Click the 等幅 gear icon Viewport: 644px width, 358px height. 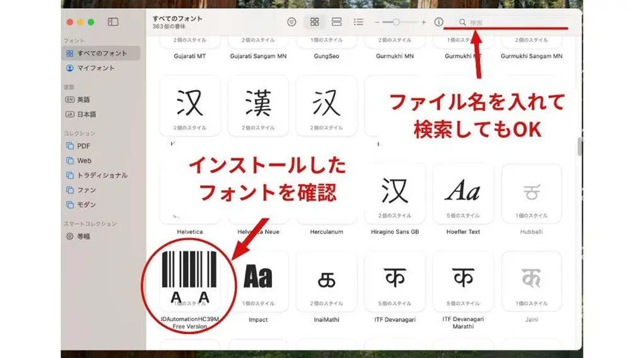tap(70, 236)
